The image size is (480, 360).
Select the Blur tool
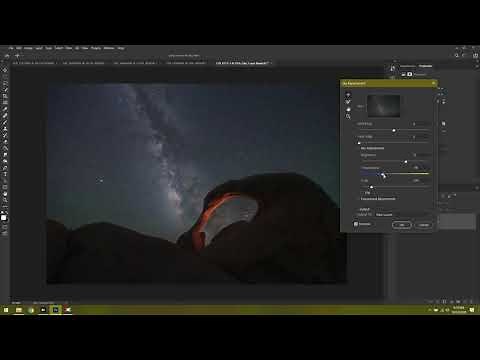pyautogui.click(x=5, y=154)
